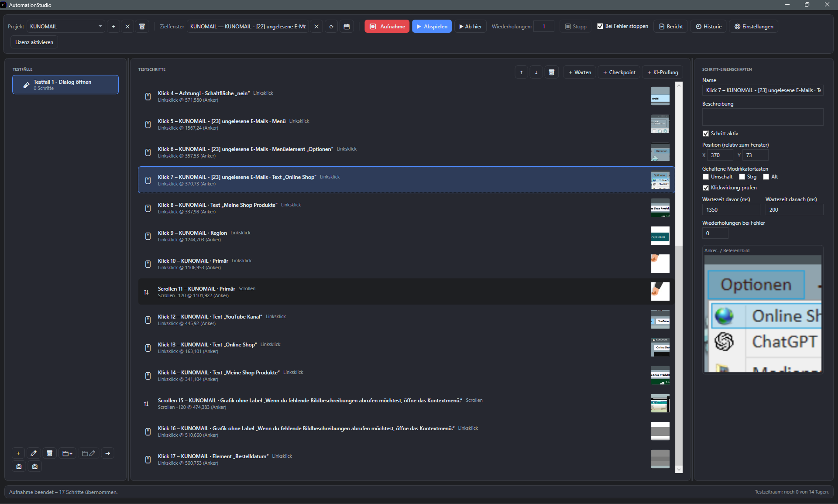Refresh the target window list
838x504 pixels.
coord(331,27)
